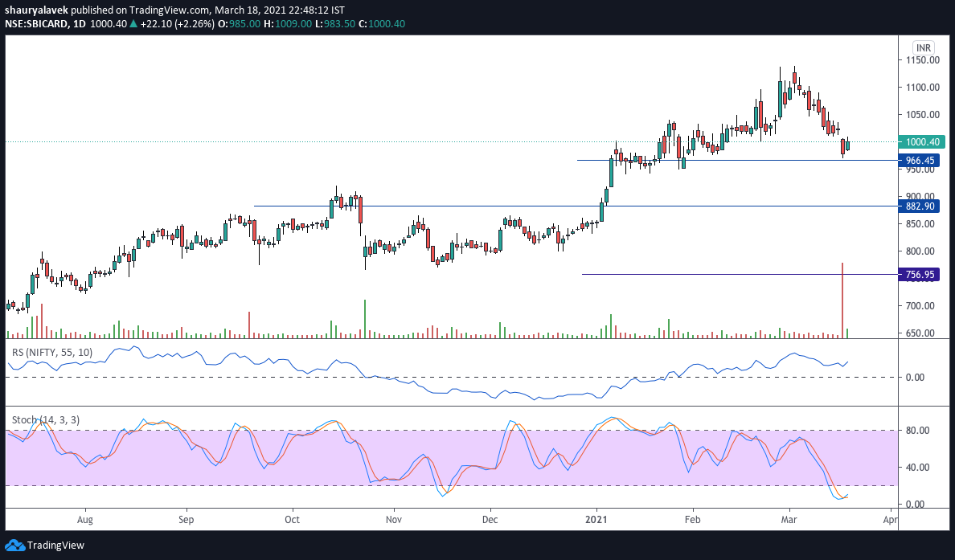This screenshot has width=955, height=560.
Task: Click the 850.00 price axis label
Action: [920, 223]
